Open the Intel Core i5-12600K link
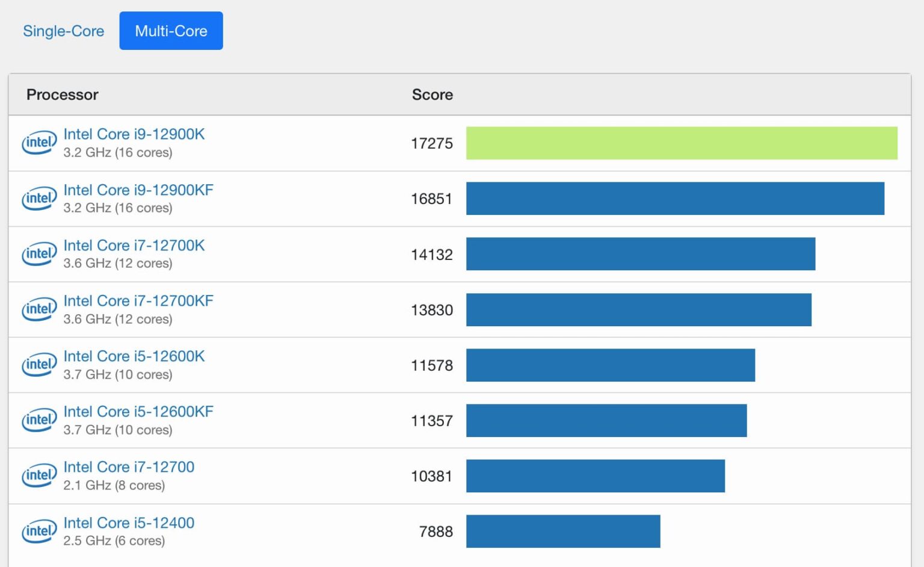This screenshot has height=567, width=924. [134, 356]
